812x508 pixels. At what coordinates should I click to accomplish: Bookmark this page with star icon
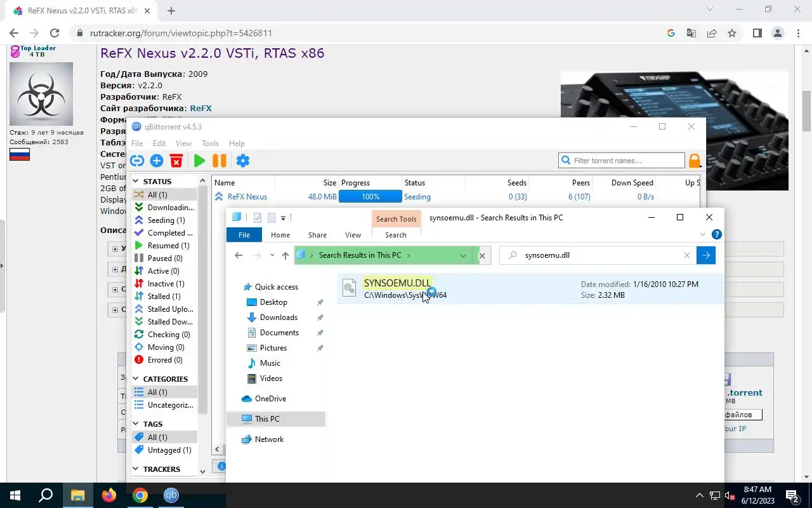click(732, 33)
